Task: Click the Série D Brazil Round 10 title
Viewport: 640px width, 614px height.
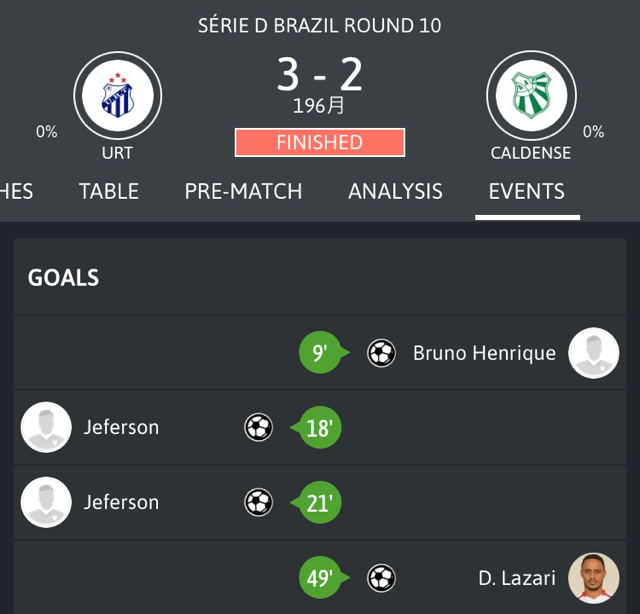Action: pos(320,26)
